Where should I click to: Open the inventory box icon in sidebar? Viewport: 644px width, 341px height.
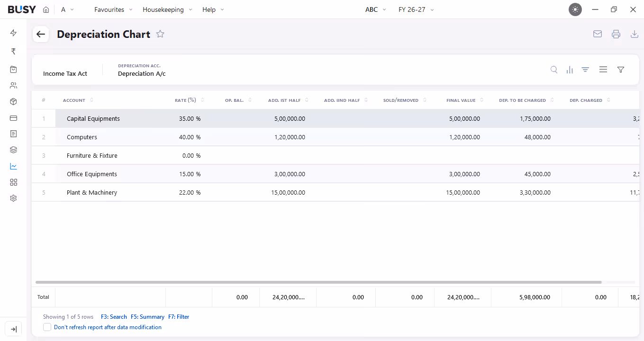tap(13, 102)
